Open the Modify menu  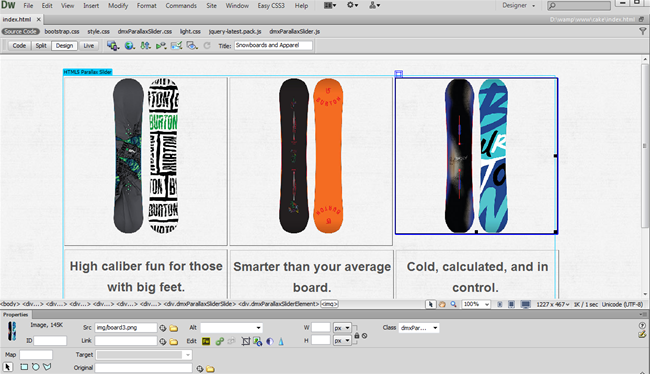pos(118,6)
